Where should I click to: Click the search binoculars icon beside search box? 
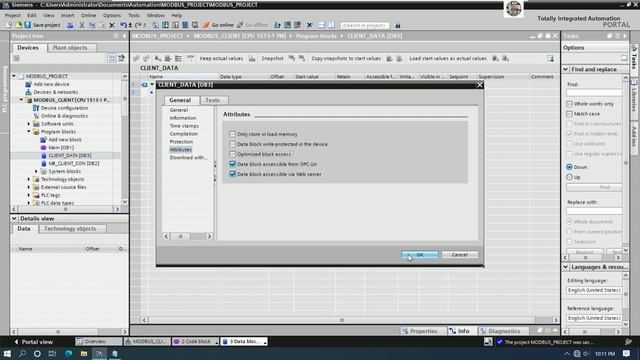click(x=398, y=25)
